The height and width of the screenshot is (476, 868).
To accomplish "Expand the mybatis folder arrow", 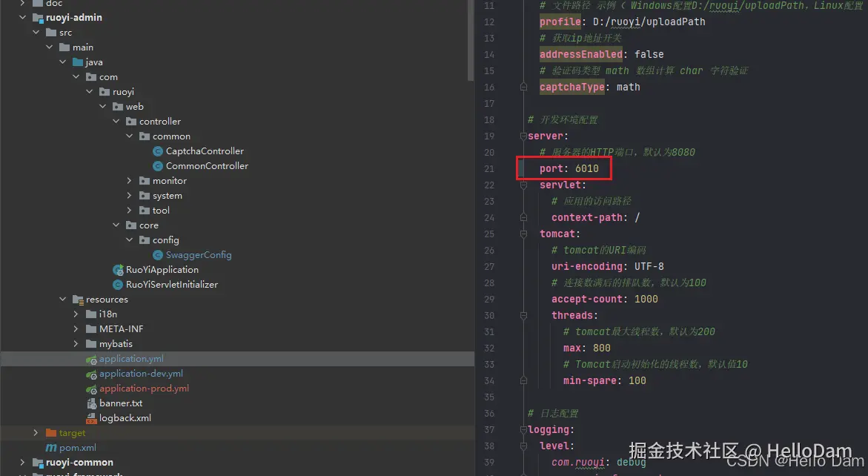I will 76,344.
